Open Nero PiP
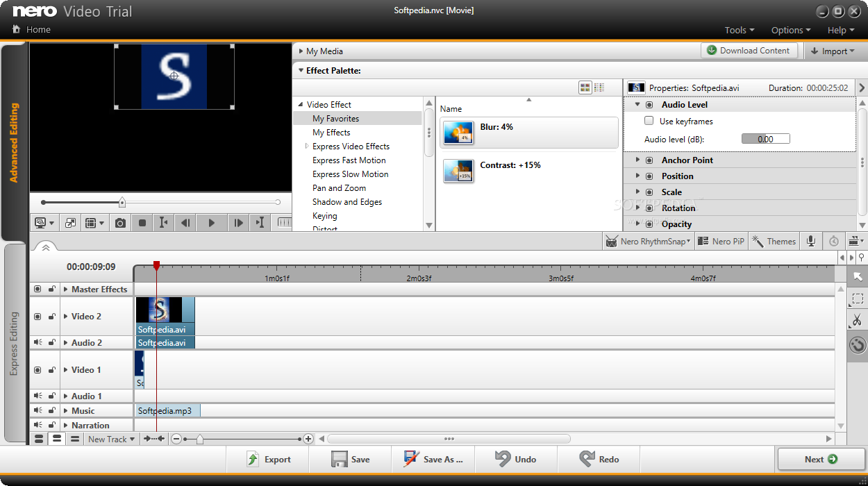The height and width of the screenshot is (486, 868). click(721, 241)
